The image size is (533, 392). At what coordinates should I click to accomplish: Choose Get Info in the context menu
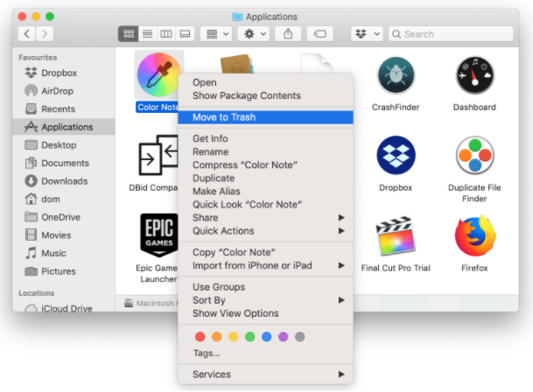pyautogui.click(x=265, y=138)
